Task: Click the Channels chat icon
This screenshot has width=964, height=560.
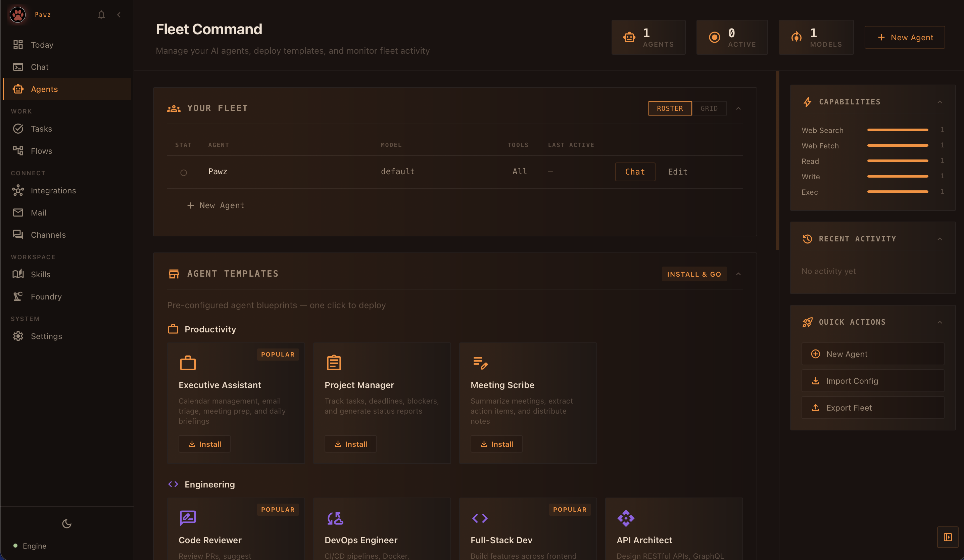Action: click(x=18, y=234)
